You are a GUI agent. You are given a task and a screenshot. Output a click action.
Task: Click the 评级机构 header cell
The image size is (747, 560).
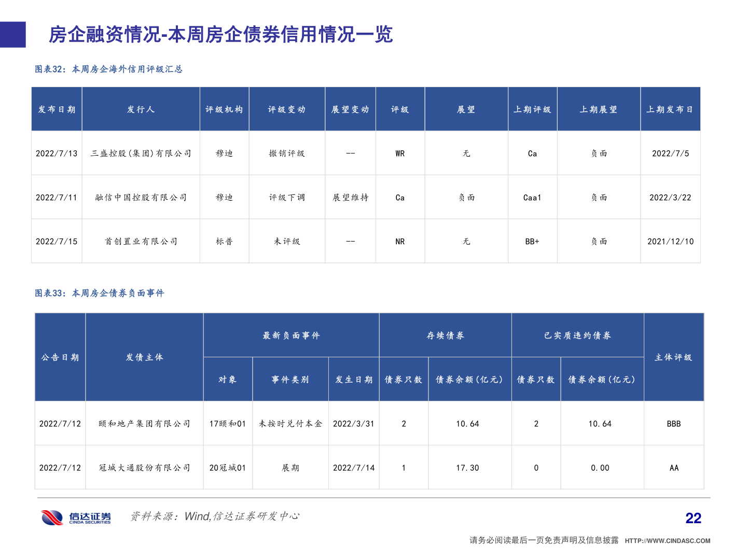click(x=224, y=109)
